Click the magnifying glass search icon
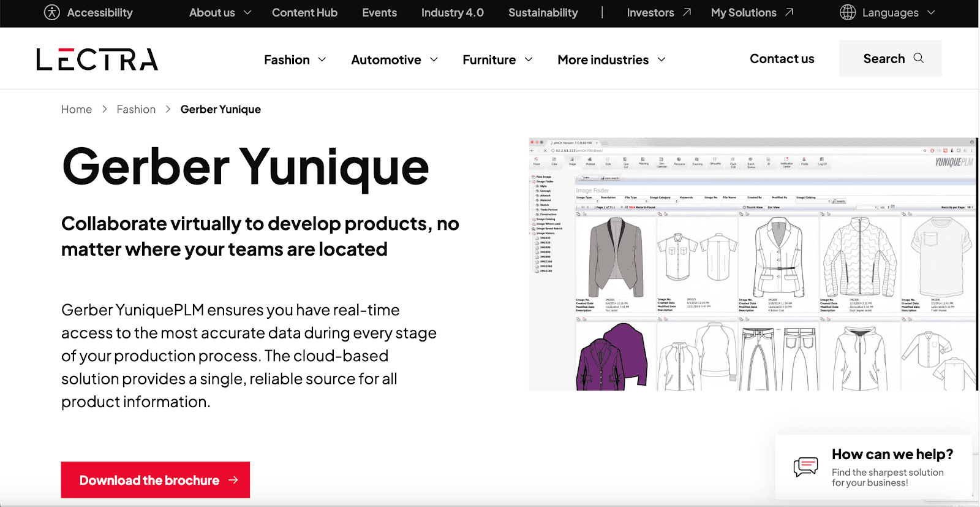 click(918, 58)
